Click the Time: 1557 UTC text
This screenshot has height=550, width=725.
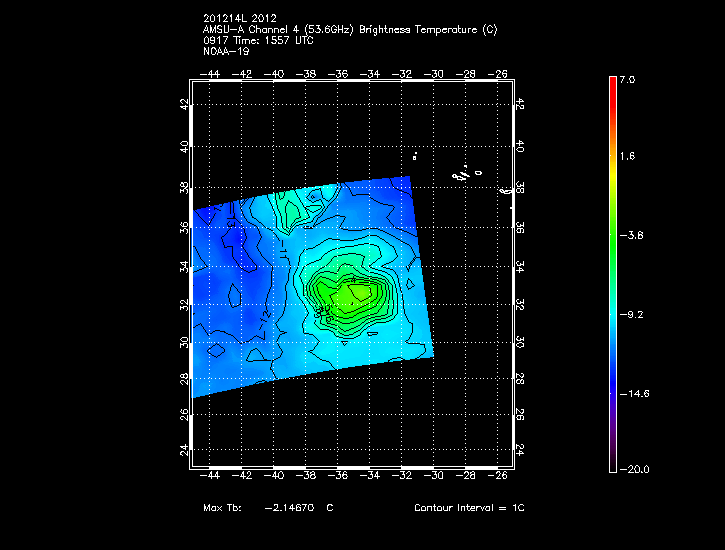click(260, 41)
